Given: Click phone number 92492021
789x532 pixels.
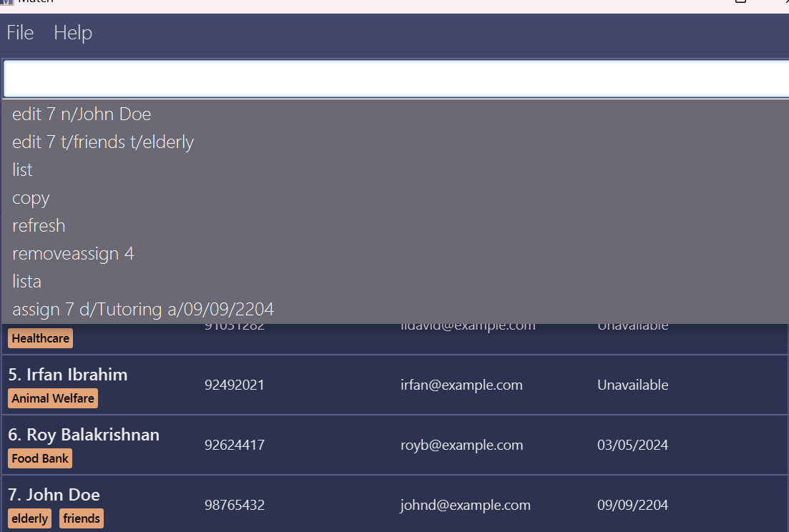Looking at the screenshot, I should click(x=235, y=385).
